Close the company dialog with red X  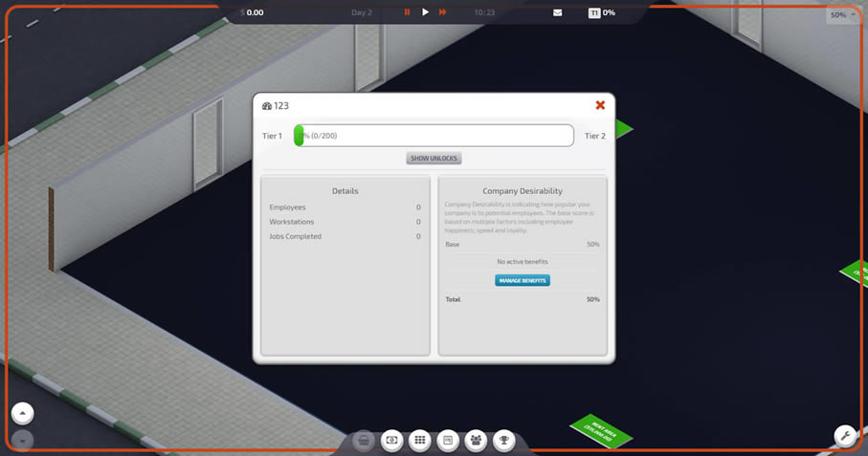pos(600,105)
